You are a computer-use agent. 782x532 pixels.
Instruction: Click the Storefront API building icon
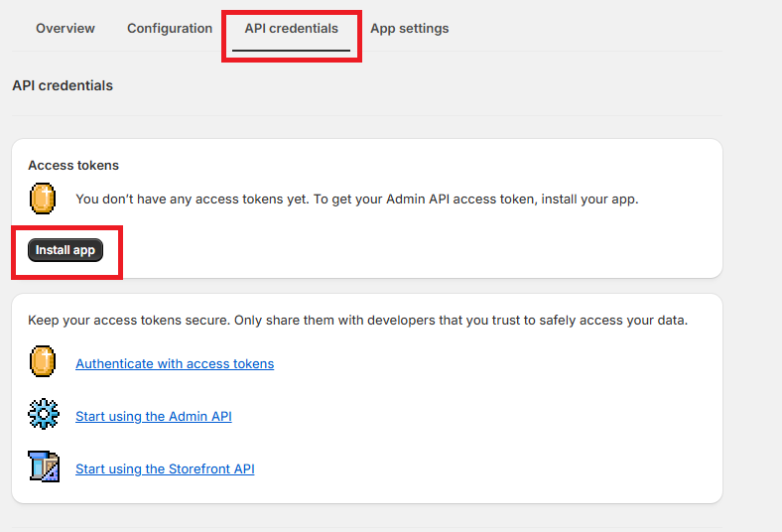pyautogui.click(x=44, y=466)
